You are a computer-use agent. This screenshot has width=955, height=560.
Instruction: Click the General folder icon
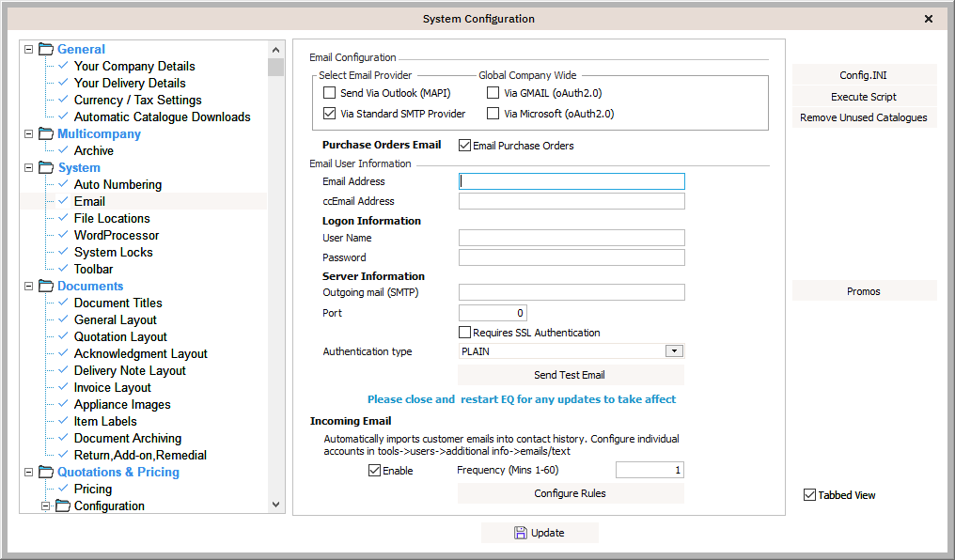coord(46,49)
